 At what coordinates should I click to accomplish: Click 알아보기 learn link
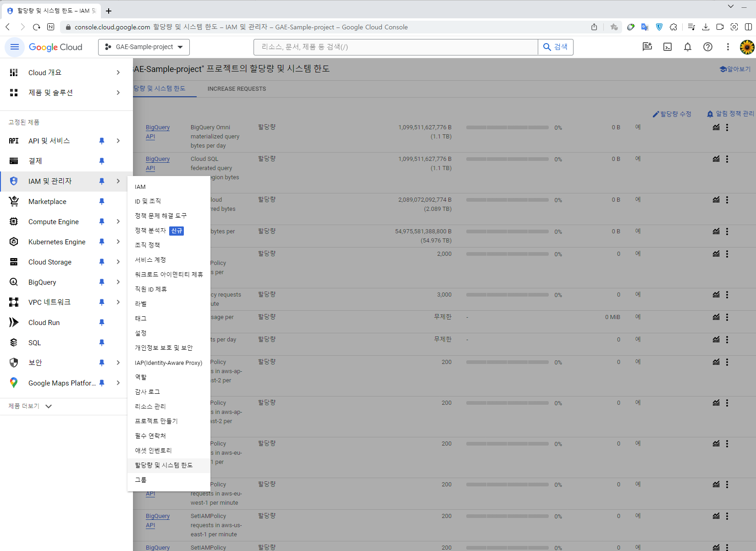click(x=735, y=69)
